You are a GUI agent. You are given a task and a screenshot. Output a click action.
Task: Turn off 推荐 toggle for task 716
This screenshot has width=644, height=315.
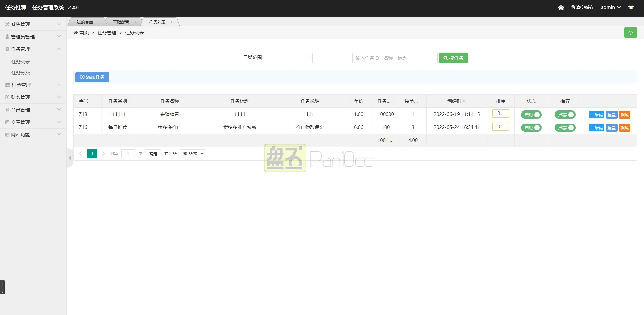click(565, 128)
